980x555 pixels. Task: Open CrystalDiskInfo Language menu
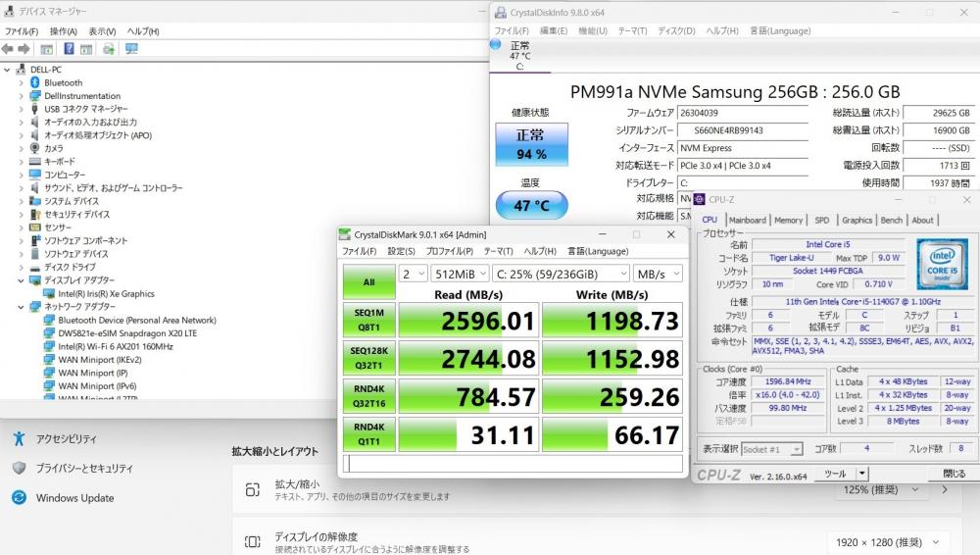pos(780,30)
